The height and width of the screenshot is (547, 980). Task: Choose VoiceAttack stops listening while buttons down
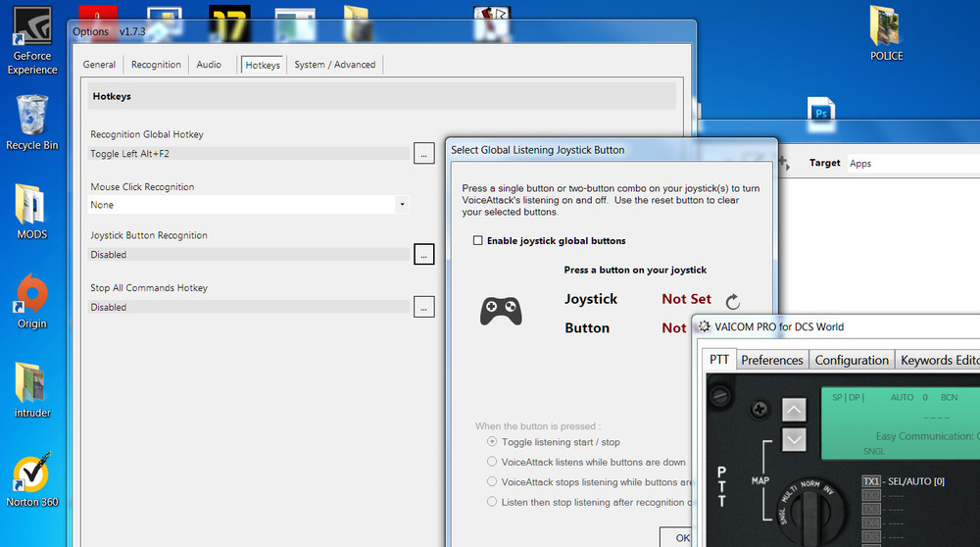(x=492, y=481)
